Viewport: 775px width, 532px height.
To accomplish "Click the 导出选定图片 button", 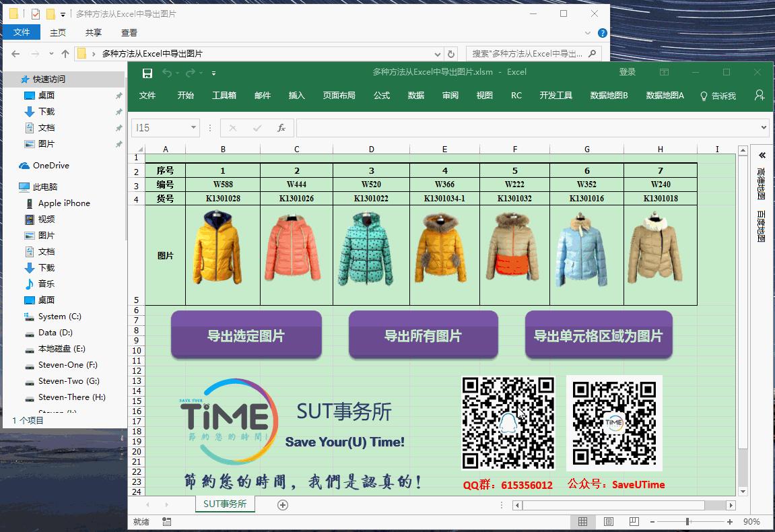I will 246,335.
